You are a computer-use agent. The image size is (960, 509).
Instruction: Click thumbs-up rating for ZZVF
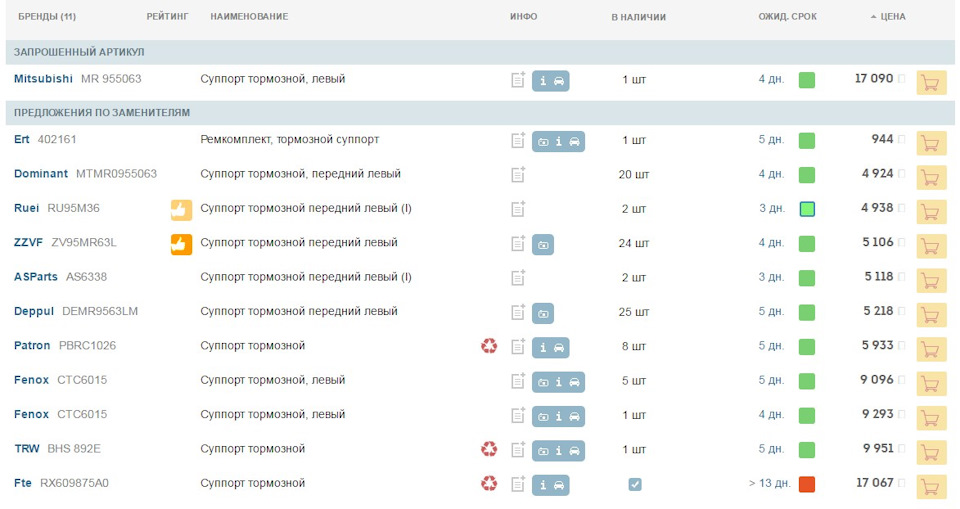[181, 244]
